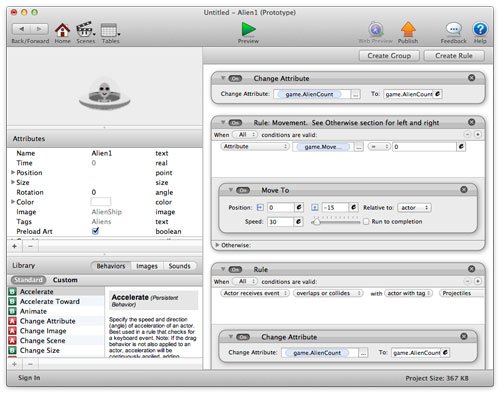Remove the top Change Attribute behavior
Screen dimensions: 500x393
click(471, 78)
